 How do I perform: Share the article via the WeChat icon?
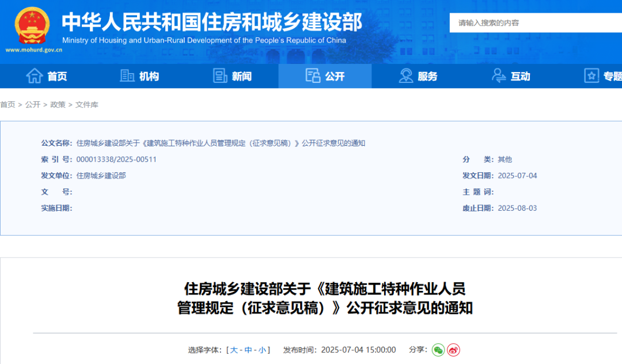click(x=439, y=350)
